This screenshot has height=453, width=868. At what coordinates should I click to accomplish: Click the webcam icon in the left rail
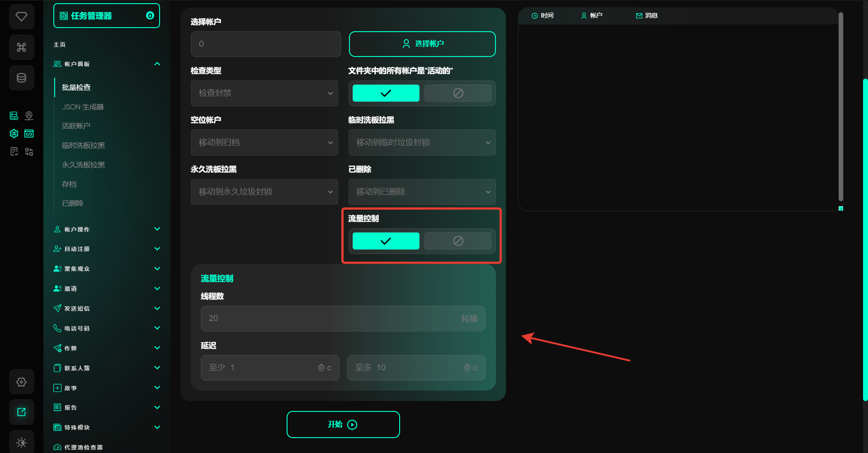point(29,116)
